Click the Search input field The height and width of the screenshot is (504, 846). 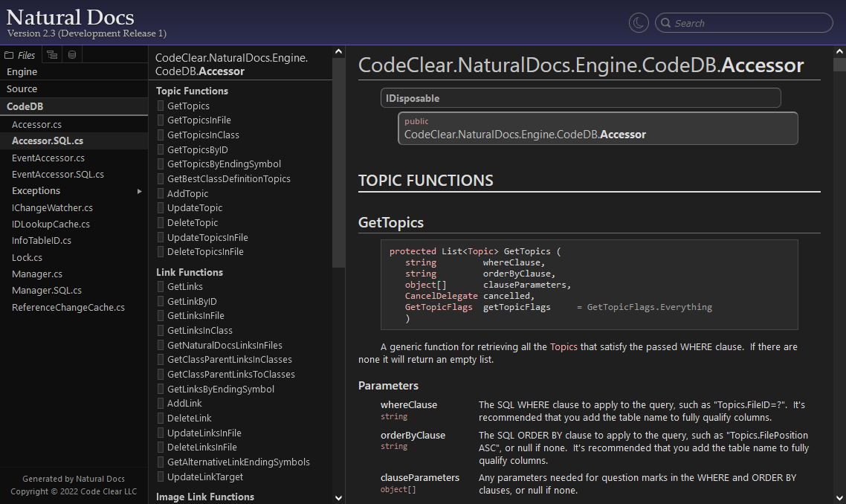tap(744, 22)
